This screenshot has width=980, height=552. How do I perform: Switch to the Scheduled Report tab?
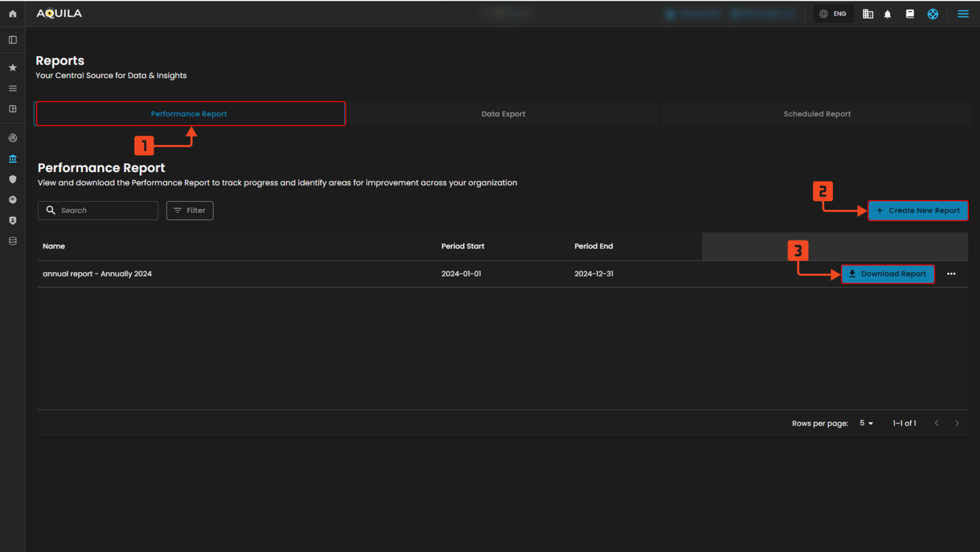pos(817,114)
